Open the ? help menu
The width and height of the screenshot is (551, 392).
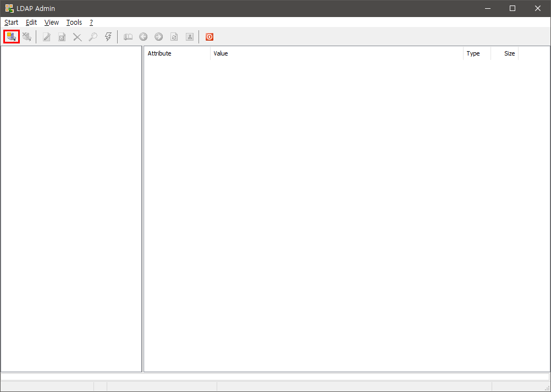[x=91, y=23]
